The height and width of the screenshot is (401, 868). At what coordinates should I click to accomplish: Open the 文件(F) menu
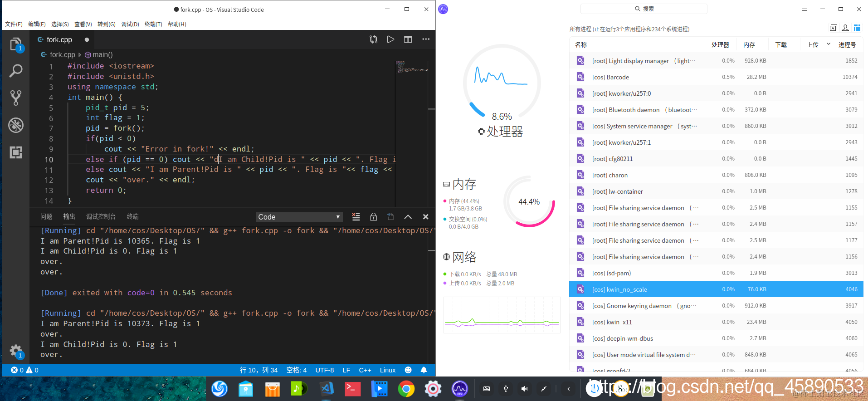tap(14, 24)
